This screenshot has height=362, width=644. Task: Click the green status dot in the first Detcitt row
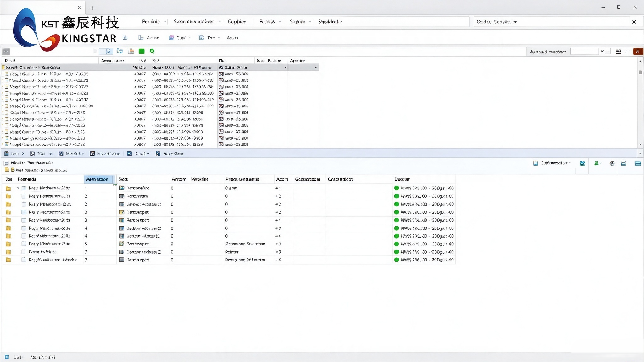pyautogui.click(x=397, y=188)
